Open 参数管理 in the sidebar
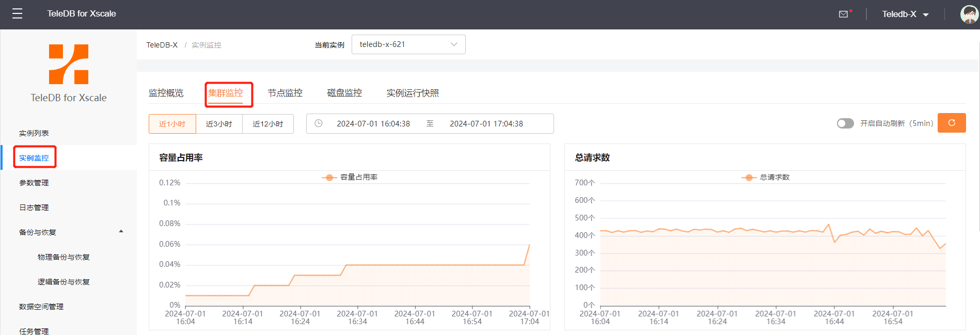The height and width of the screenshot is (335, 980). pyautogui.click(x=34, y=183)
